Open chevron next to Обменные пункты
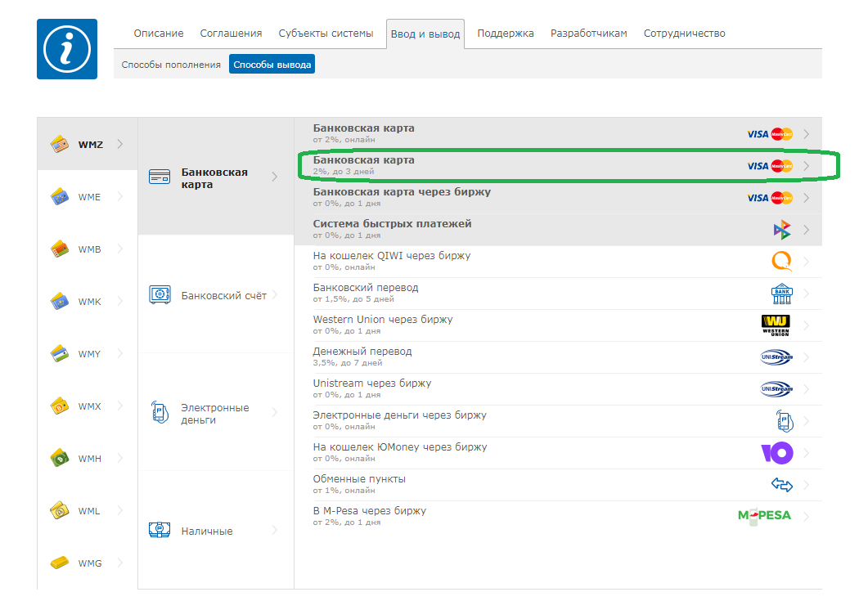 (x=807, y=485)
